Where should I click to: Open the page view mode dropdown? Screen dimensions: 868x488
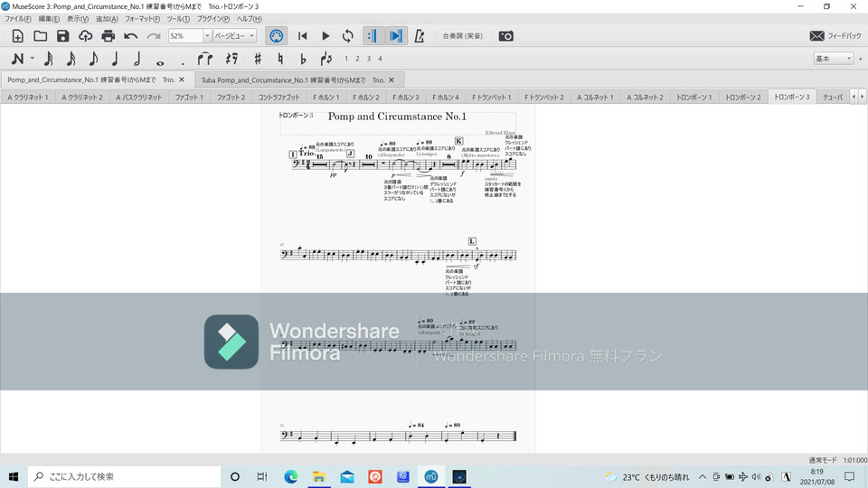235,36
